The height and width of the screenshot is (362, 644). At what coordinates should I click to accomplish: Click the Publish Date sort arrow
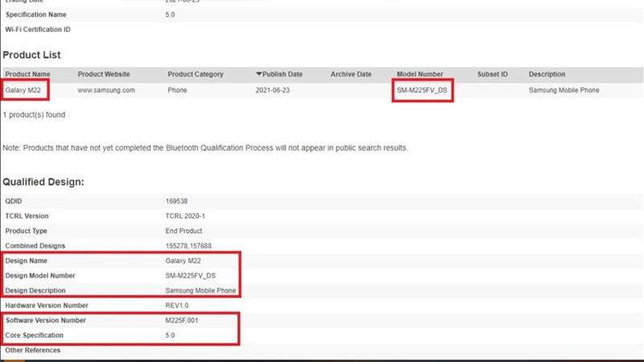(258, 74)
